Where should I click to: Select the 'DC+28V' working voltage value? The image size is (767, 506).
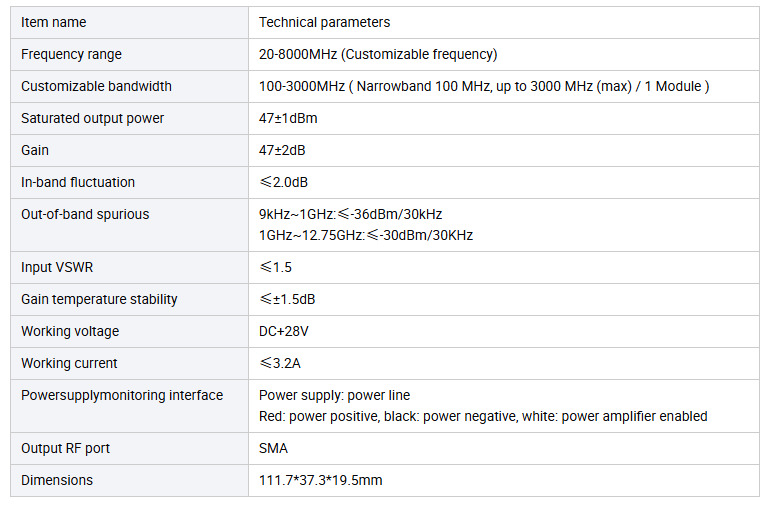[x=284, y=331]
